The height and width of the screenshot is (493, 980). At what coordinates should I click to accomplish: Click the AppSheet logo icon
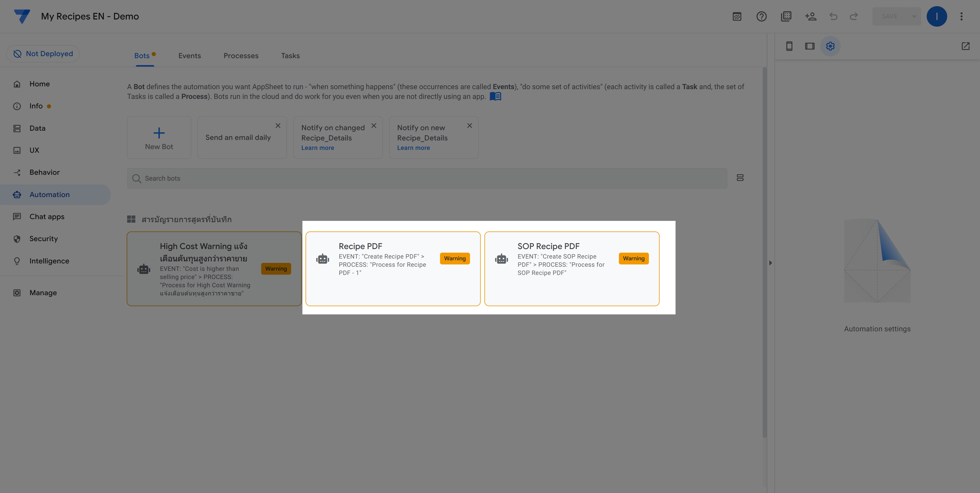tap(22, 16)
